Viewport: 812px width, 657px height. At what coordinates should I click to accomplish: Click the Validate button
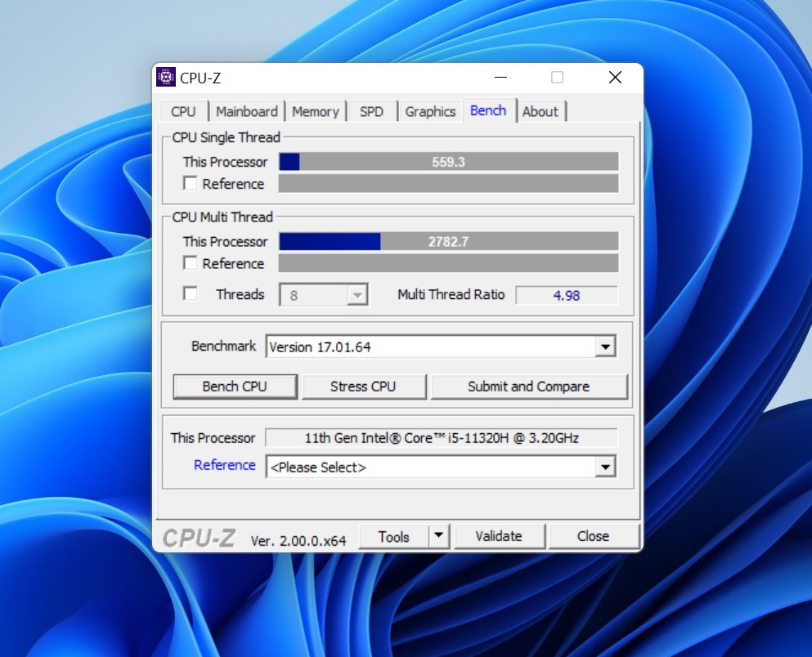point(499,536)
